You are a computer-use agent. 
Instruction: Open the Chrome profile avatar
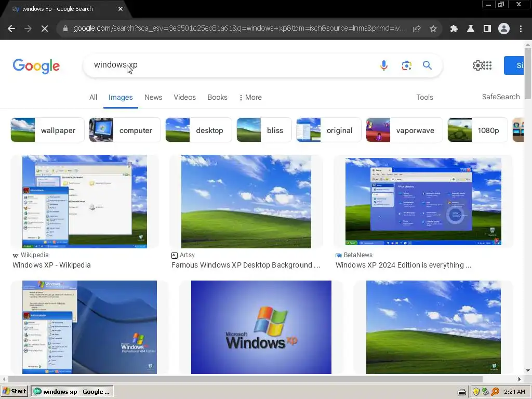coord(504,29)
